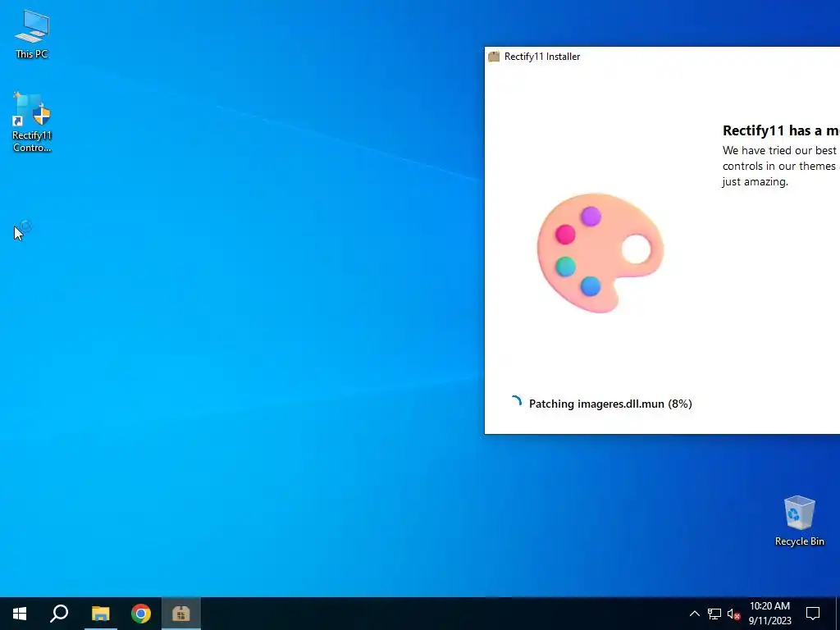Image resolution: width=840 pixels, height=630 pixels.
Task: Launch File Explorer from the taskbar
Action: 100,614
